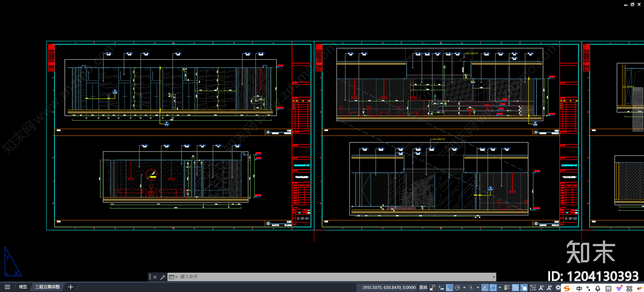Click the coordinates readout 3951.5075, 630.8470
Image resolution: width=644 pixels, height=292 pixels.
pyautogui.click(x=389, y=288)
